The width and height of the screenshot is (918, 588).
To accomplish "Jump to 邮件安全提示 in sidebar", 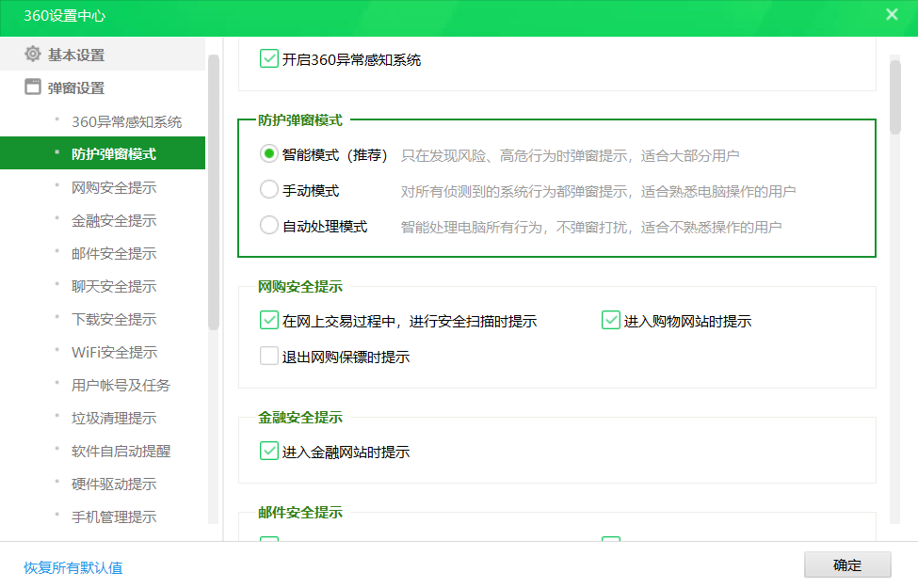I will click(x=114, y=253).
